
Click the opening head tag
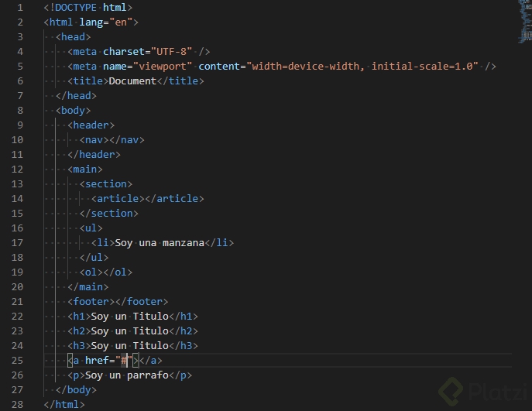point(73,37)
